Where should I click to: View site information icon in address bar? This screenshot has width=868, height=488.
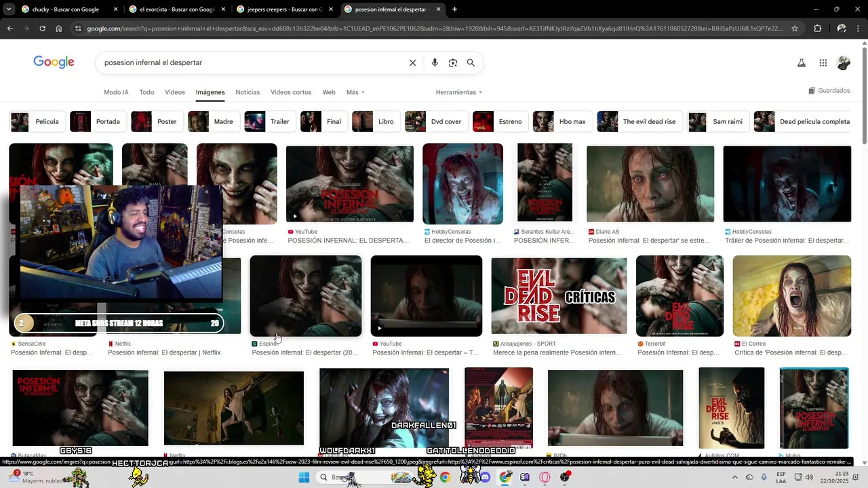click(78, 28)
